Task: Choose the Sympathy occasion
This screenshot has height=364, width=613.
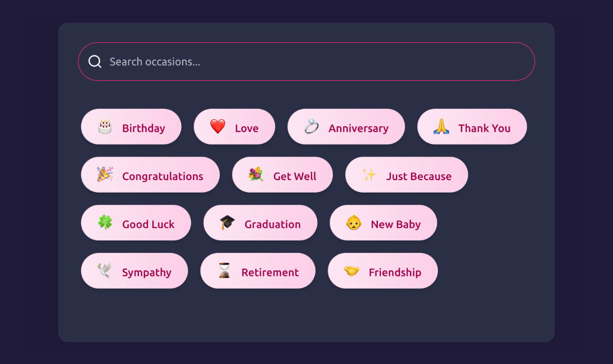Action: click(x=135, y=271)
